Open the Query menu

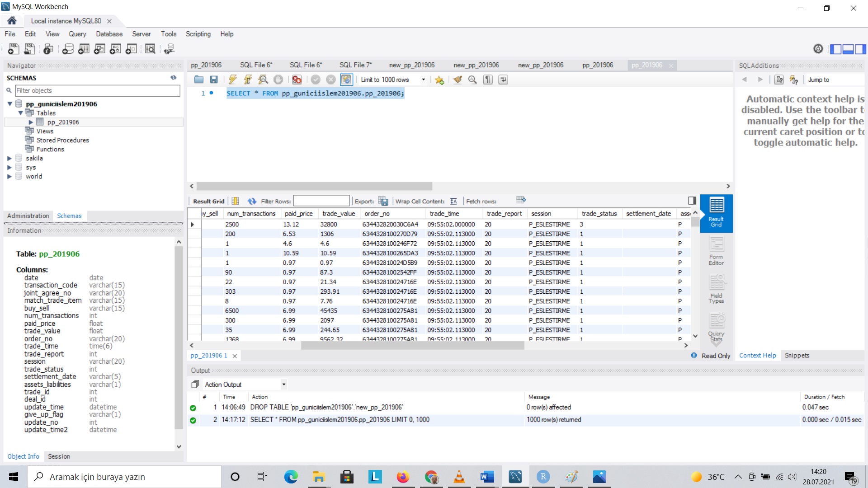[77, 34]
